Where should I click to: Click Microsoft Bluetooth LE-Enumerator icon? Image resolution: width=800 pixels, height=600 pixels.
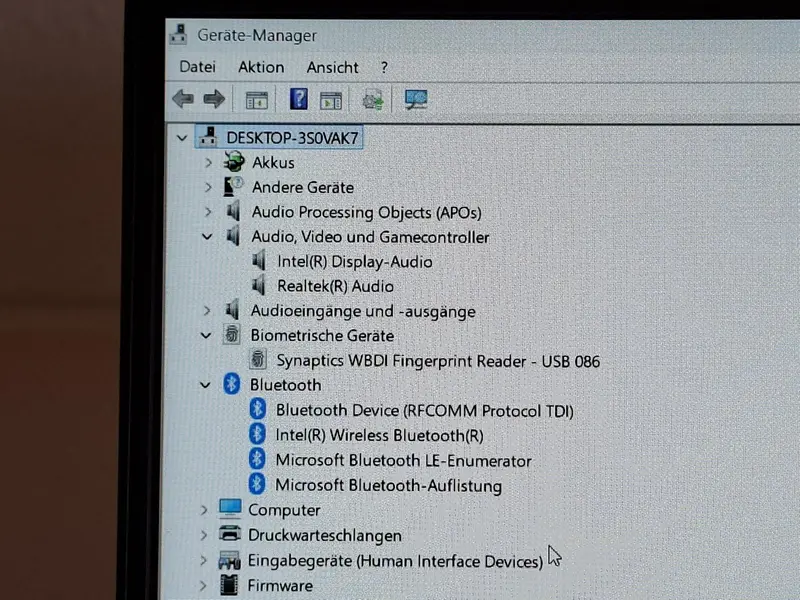[257, 459]
